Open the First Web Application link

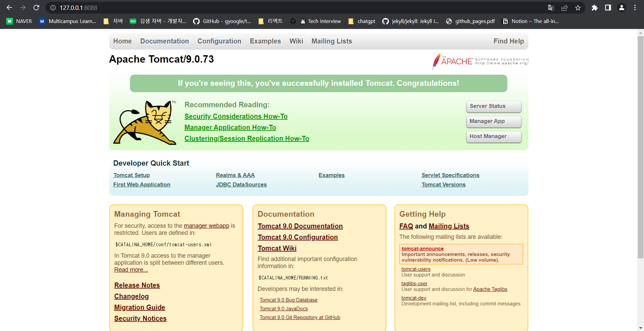click(142, 185)
